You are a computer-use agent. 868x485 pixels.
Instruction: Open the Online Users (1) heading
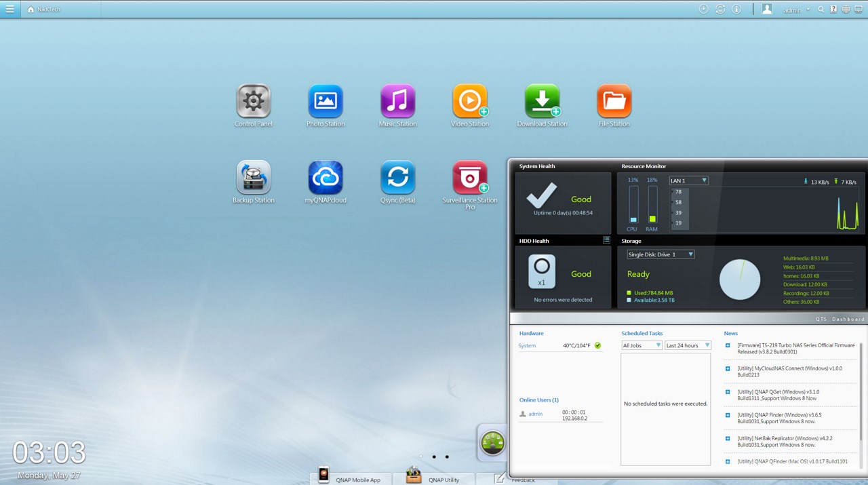point(539,400)
